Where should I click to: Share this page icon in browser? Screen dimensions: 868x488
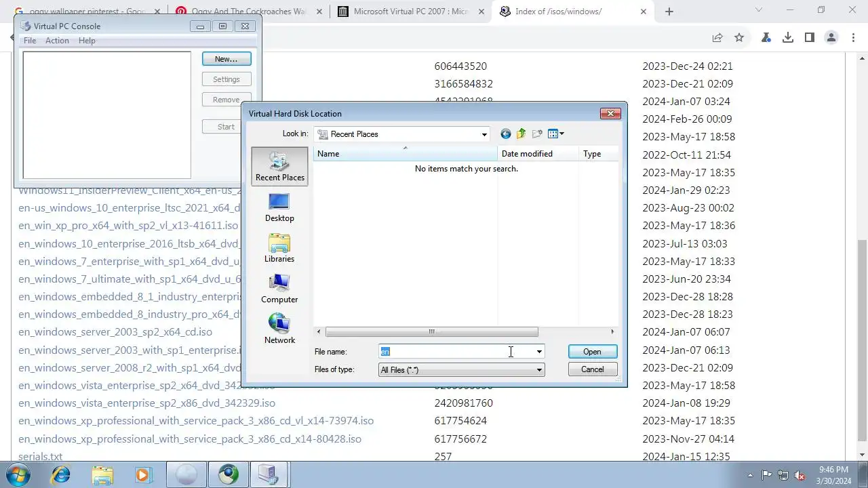pyautogui.click(x=717, y=38)
